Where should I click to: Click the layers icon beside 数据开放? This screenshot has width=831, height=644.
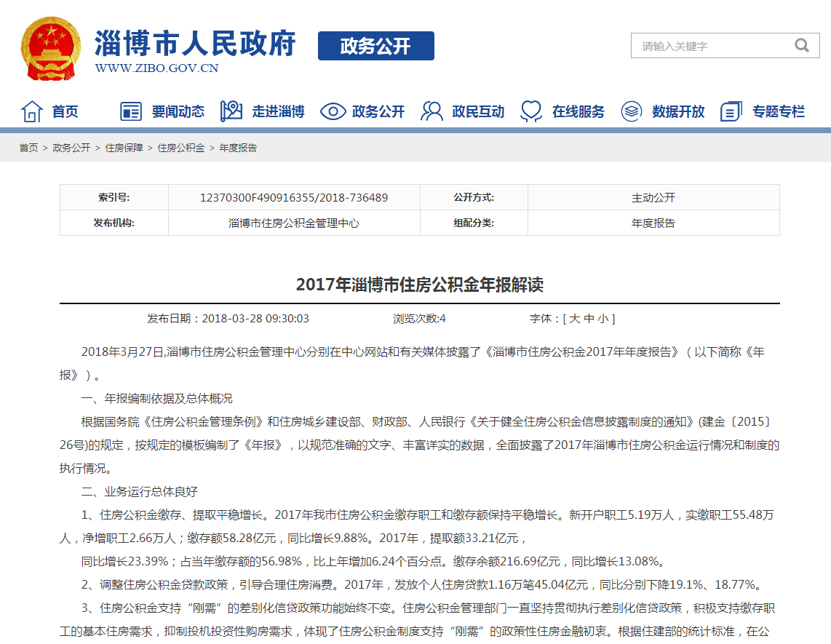[631, 111]
